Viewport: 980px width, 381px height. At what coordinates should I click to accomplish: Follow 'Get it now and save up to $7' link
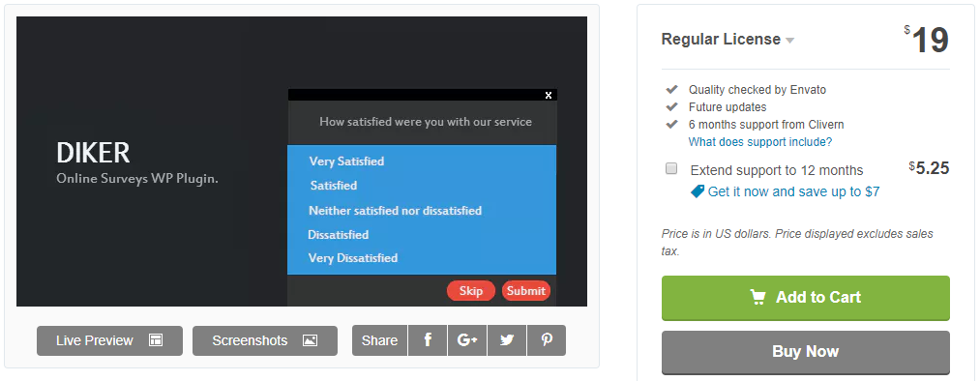coord(793,191)
